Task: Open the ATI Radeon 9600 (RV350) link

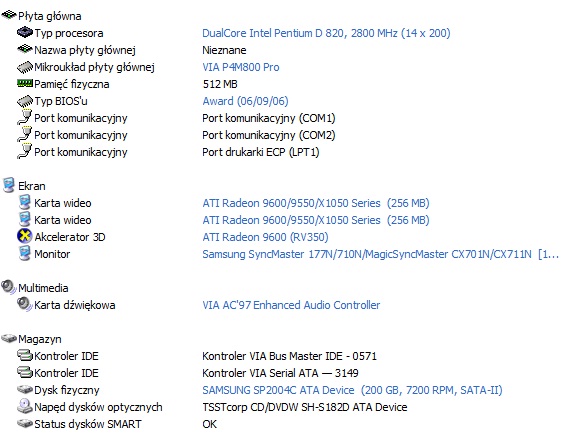Action: (265, 237)
